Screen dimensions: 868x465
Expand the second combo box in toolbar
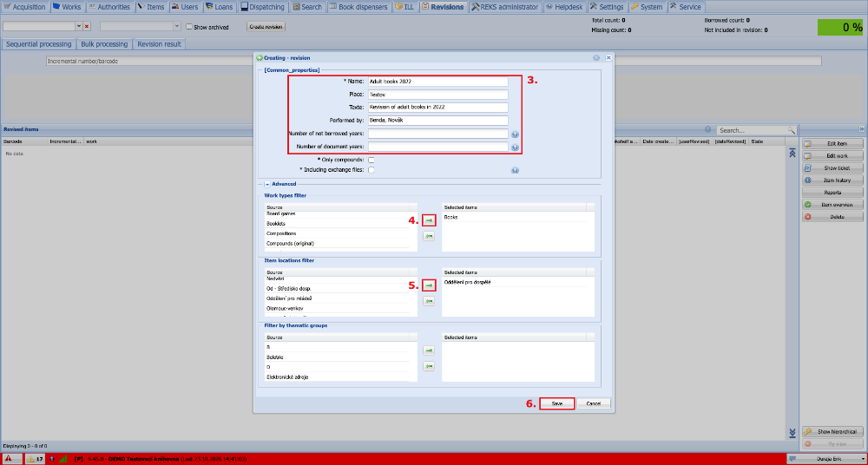click(176, 26)
